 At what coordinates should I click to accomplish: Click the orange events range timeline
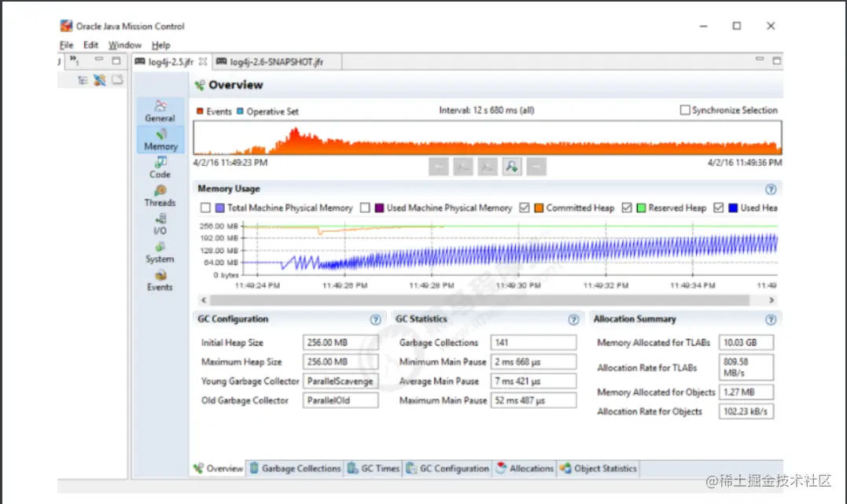488,138
